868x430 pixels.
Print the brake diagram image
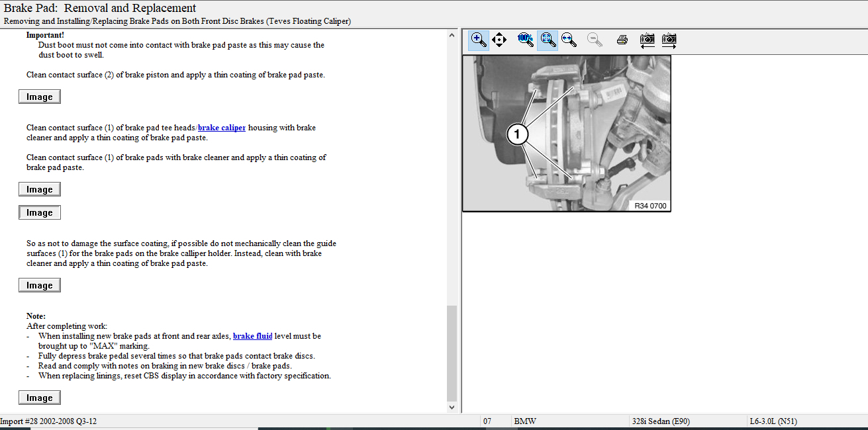pyautogui.click(x=622, y=40)
